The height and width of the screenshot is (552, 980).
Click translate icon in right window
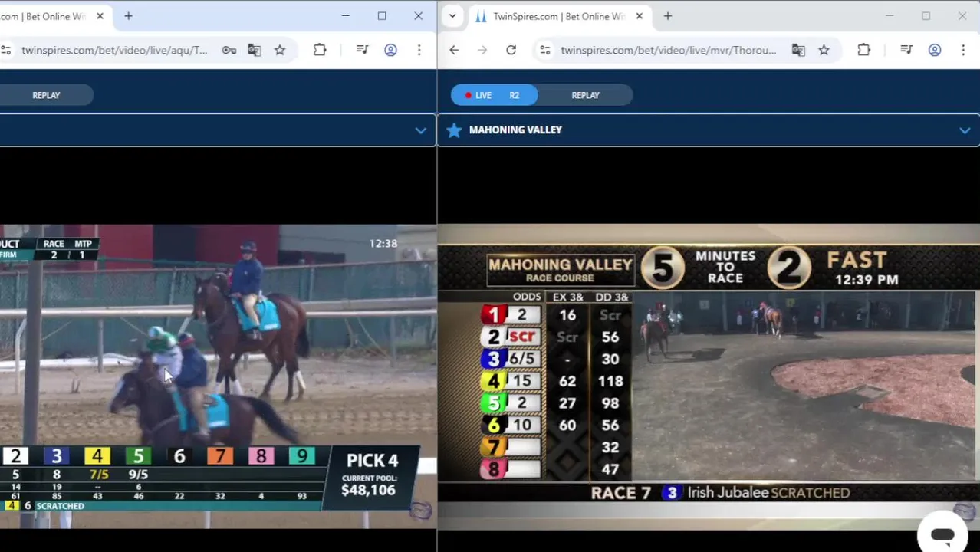click(798, 50)
